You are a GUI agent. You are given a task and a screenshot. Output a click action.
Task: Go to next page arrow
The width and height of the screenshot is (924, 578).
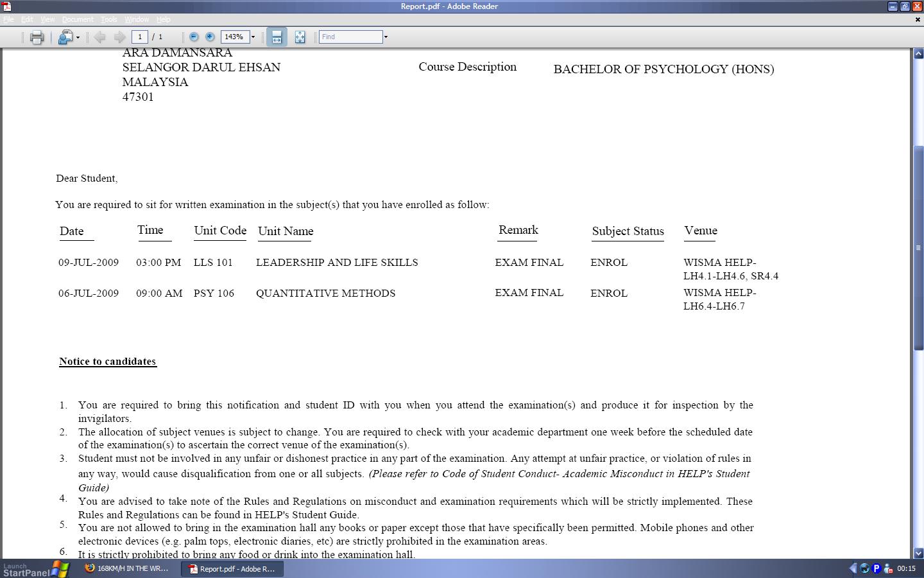point(119,37)
